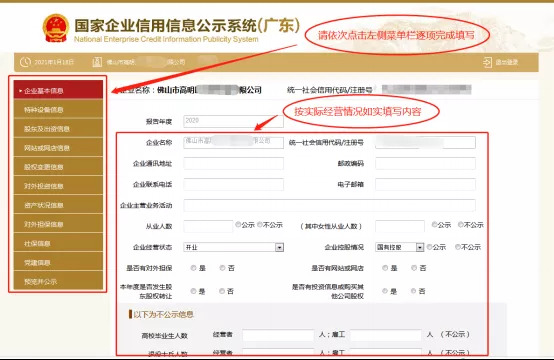Click the 企业通讯地址 input field
Image resolution: width=554 pixels, height=360 pixels.
coord(233,163)
